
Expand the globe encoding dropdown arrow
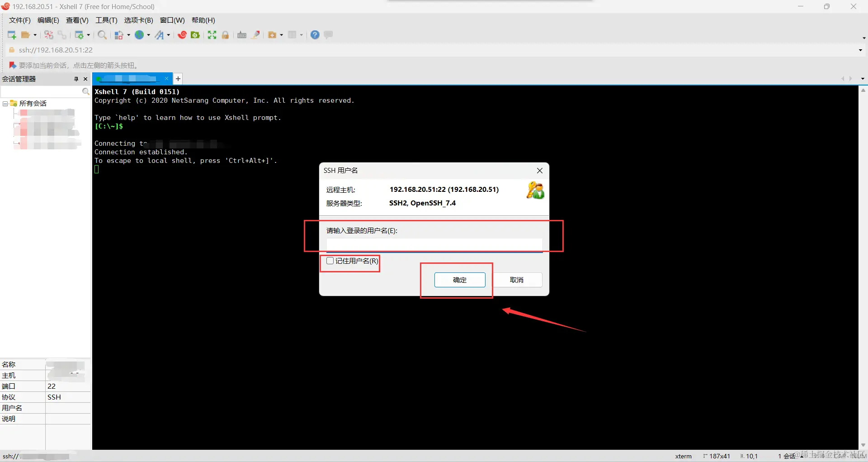(148, 35)
